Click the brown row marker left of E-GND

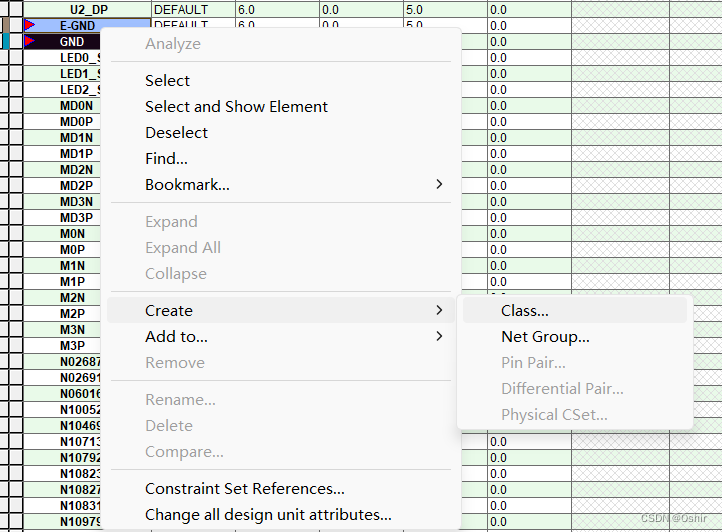(x=6, y=25)
